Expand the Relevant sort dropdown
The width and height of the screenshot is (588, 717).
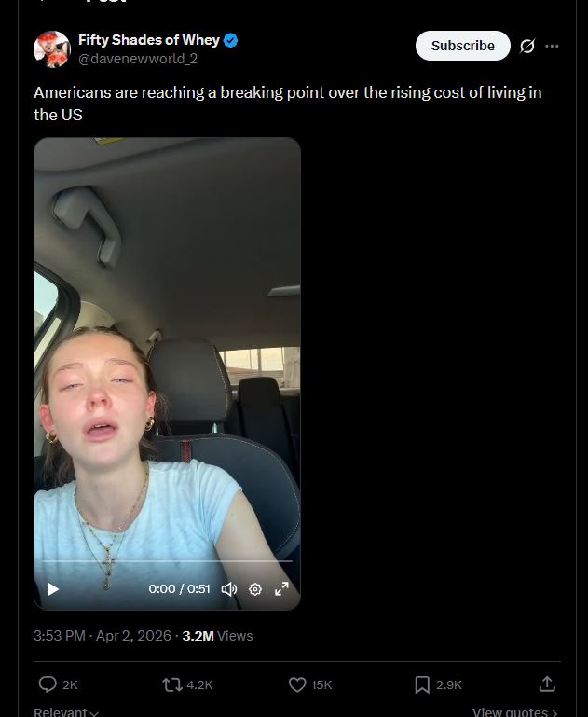pyautogui.click(x=66, y=712)
